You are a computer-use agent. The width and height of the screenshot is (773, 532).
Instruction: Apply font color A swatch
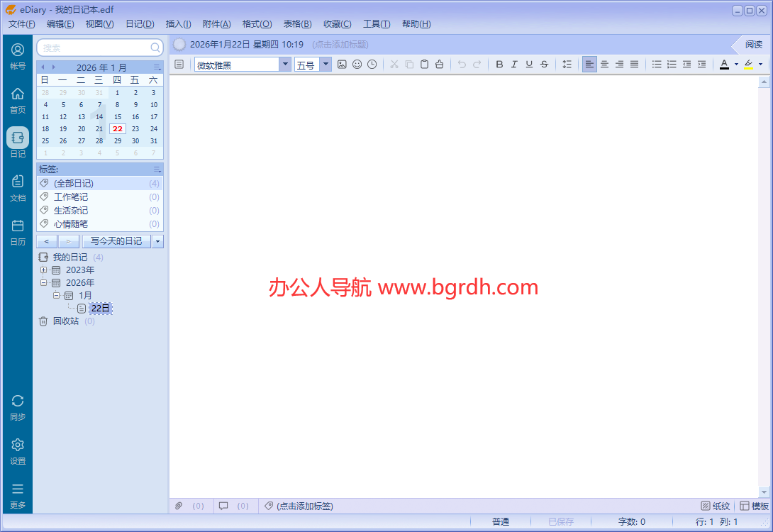click(724, 64)
